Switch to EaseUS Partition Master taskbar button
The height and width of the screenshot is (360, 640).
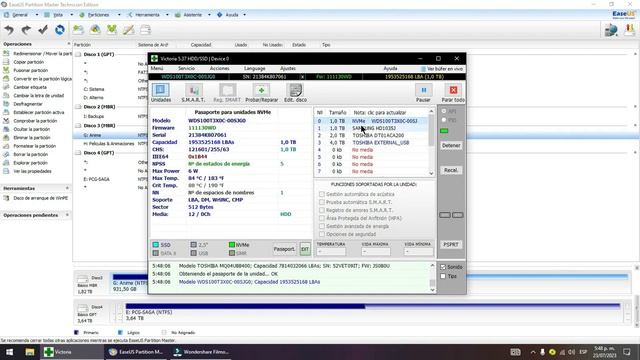[136, 352]
